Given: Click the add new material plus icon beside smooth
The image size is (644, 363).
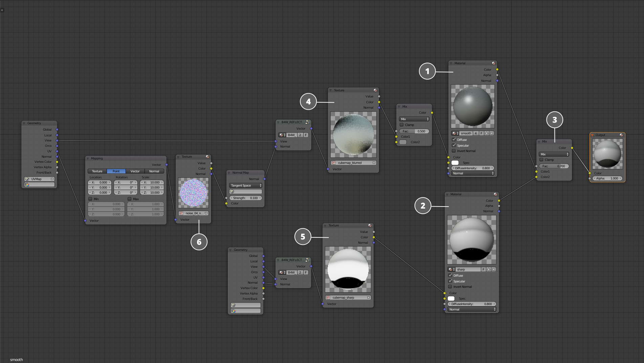Looking at the screenshot, I should point(487,133).
